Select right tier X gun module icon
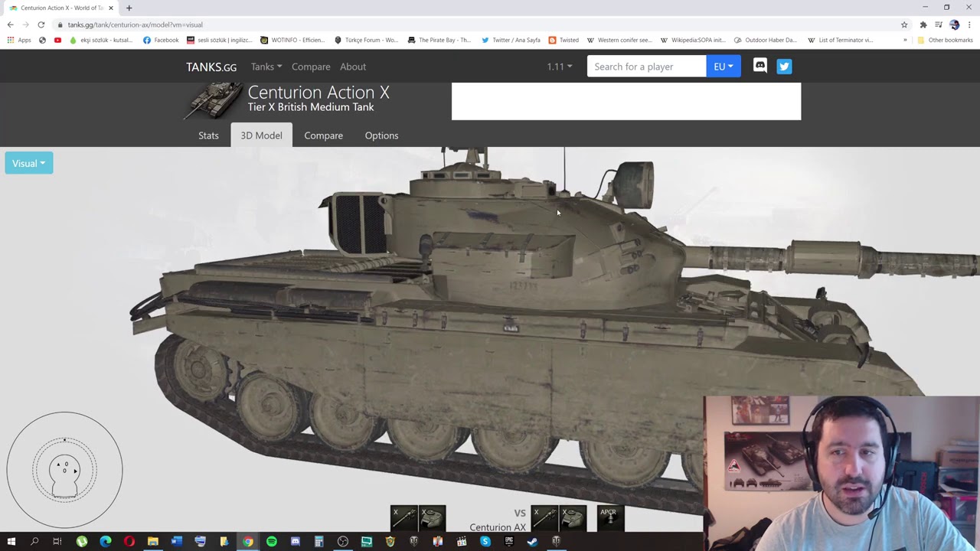This screenshot has height=551, width=980. coord(544,518)
